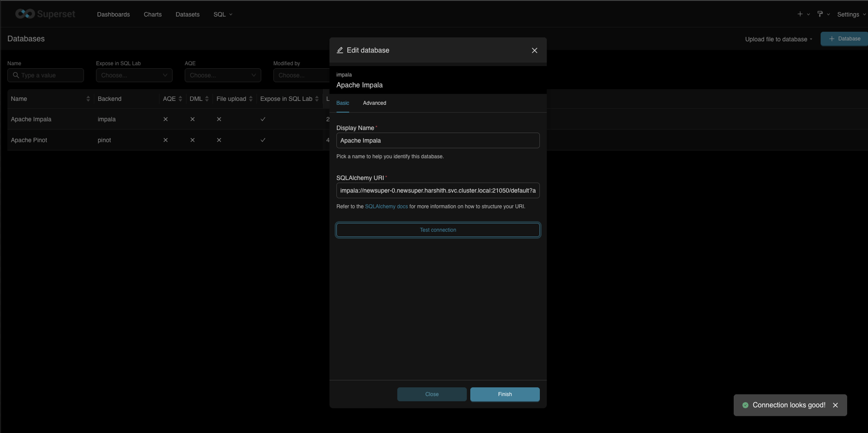Sort the table by Name column
Viewport: 868px width, 433px height.
click(88, 99)
